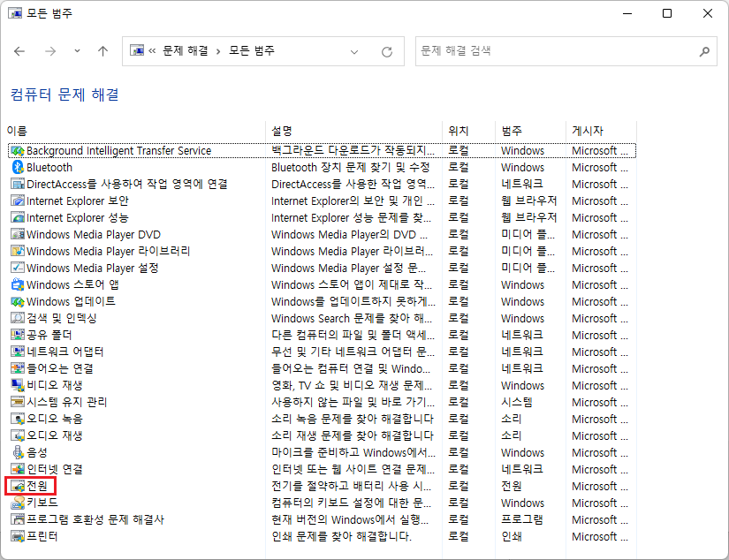Viewport: 729px width, 560px height.
Task: Sort list by 이름 column header
Action: [18, 130]
